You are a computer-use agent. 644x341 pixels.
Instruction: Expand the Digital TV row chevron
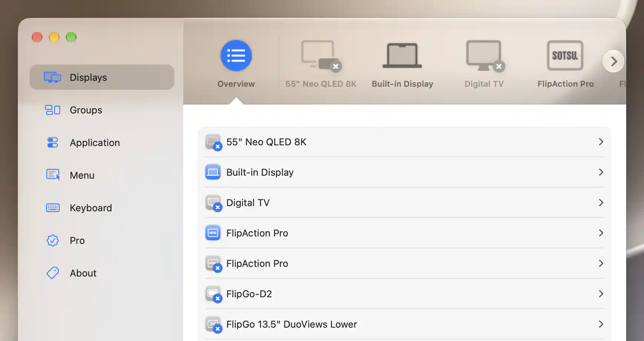tap(601, 203)
